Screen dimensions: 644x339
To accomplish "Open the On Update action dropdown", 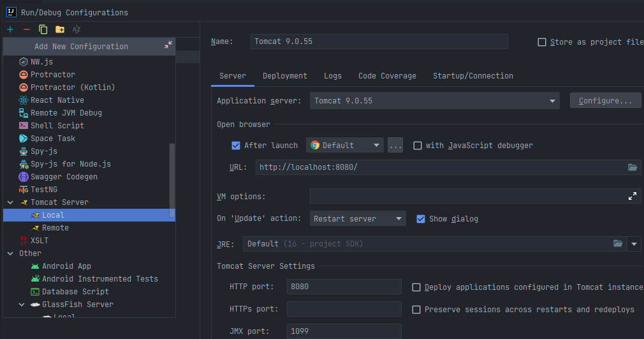I will click(x=358, y=218).
